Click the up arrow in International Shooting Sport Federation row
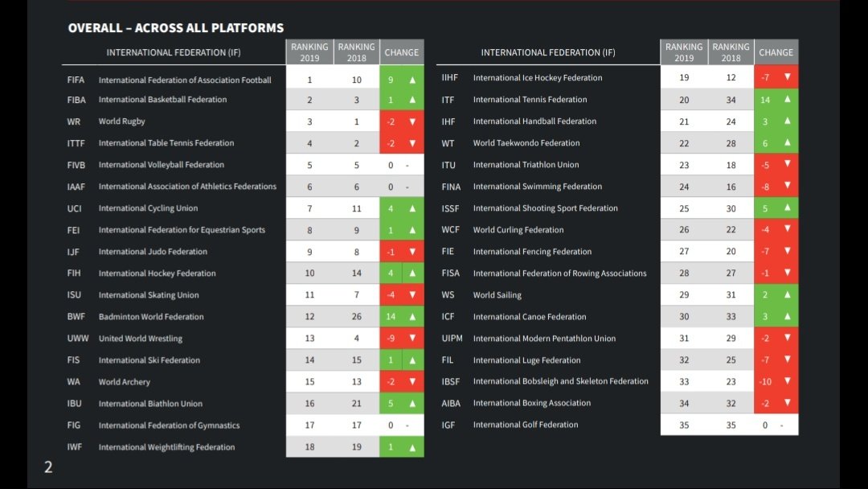 click(x=787, y=208)
